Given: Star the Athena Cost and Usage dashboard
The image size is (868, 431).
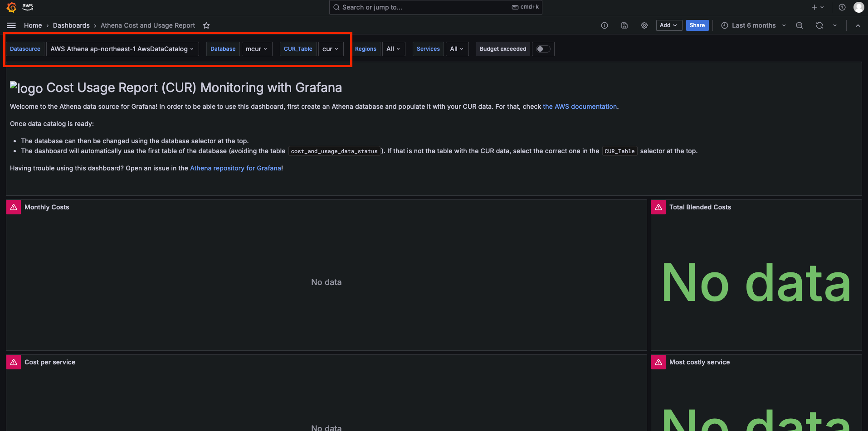Looking at the screenshot, I should click(206, 25).
